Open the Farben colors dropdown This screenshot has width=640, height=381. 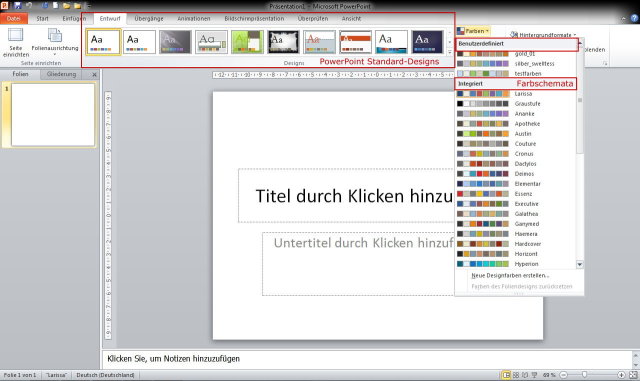(x=473, y=31)
